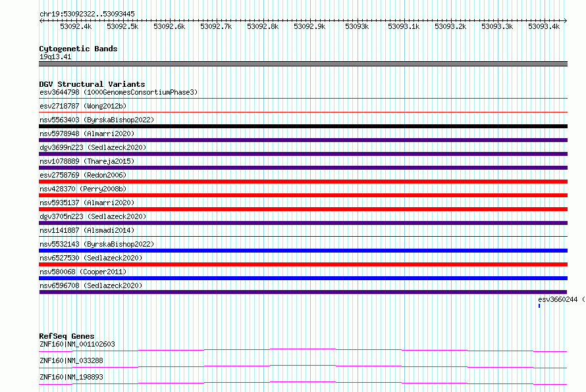Click the gray 19q13.41 cytogenetic band bar

(x=303, y=64)
